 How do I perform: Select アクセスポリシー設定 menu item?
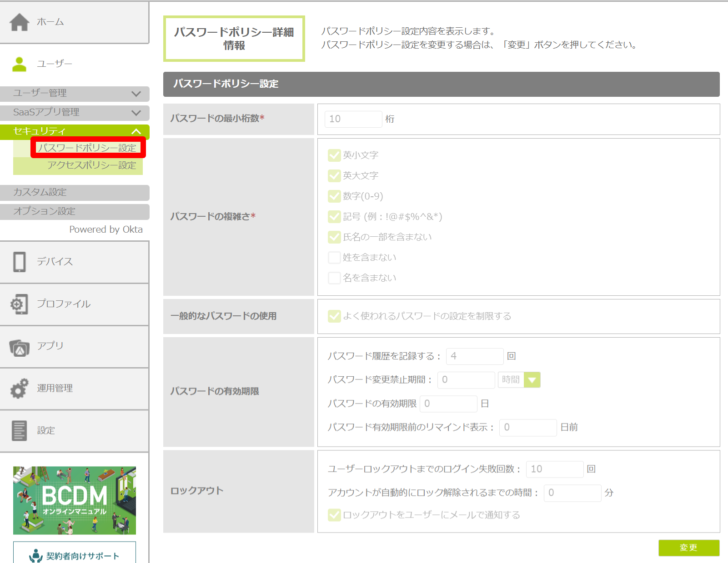tap(91, 165)
